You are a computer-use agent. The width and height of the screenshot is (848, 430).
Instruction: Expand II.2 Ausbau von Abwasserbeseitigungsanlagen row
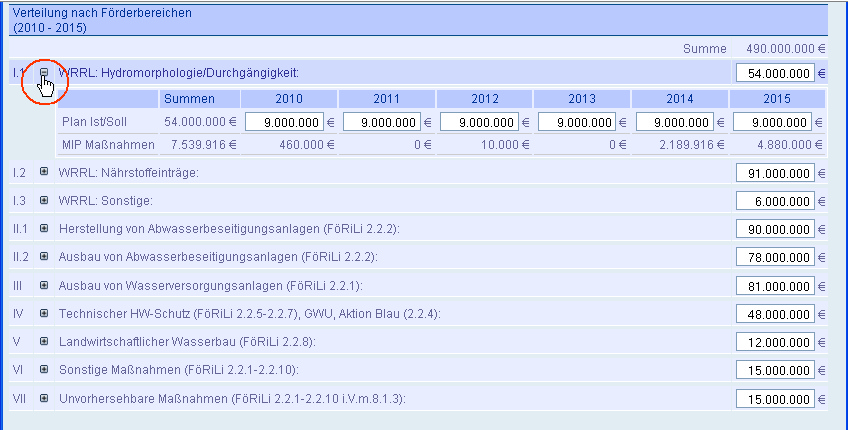click(x=44, y=256)
